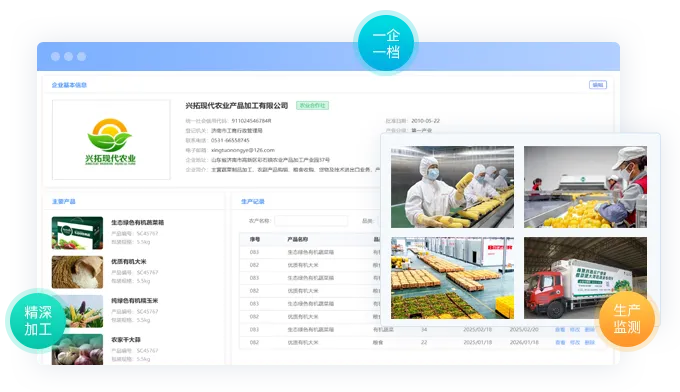Click credit code 911024546784R
The image size is (680, 392).
pos(251,121)
